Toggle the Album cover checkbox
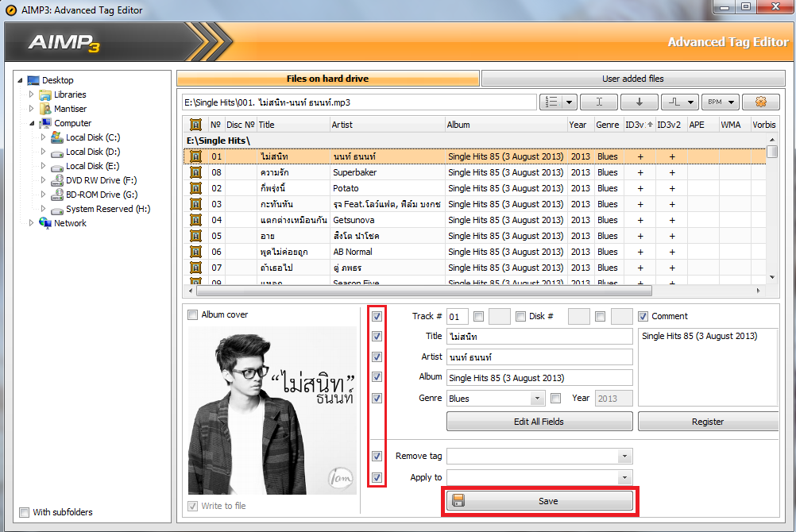Image resolution: width=796 pixels, height=532 pixels. [x=192, y=314]
